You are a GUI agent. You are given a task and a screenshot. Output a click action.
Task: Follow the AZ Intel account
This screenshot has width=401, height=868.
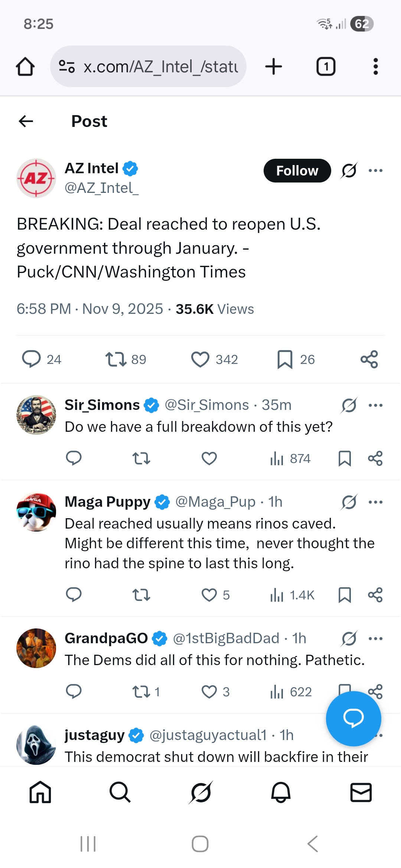(x=297, y=171)
